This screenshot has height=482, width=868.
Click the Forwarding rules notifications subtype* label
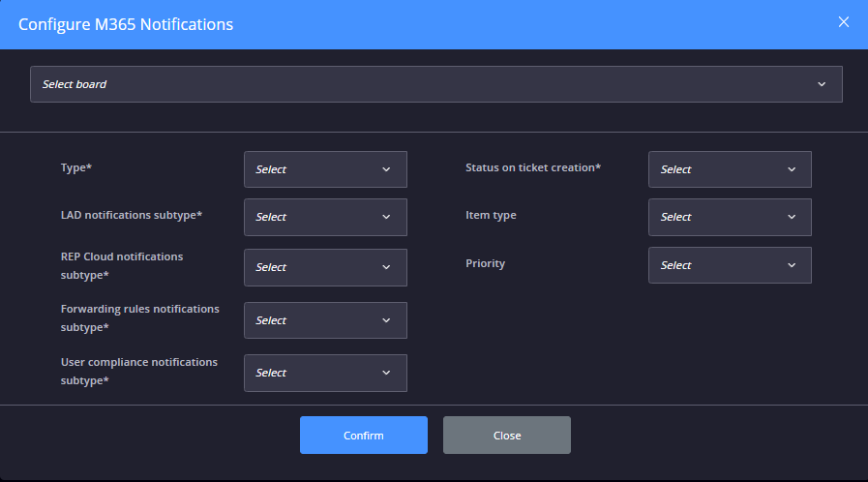pyautogui.click(x=140, y=317)
